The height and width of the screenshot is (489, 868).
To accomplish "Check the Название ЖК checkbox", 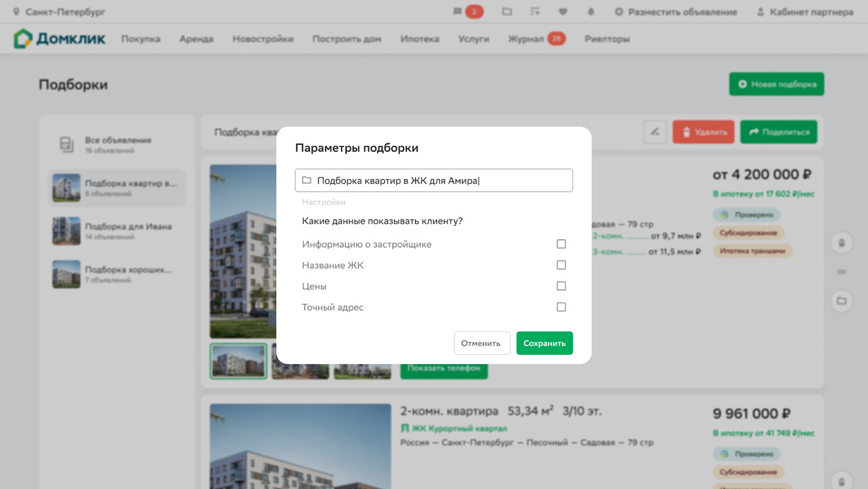I will point(561,265).
